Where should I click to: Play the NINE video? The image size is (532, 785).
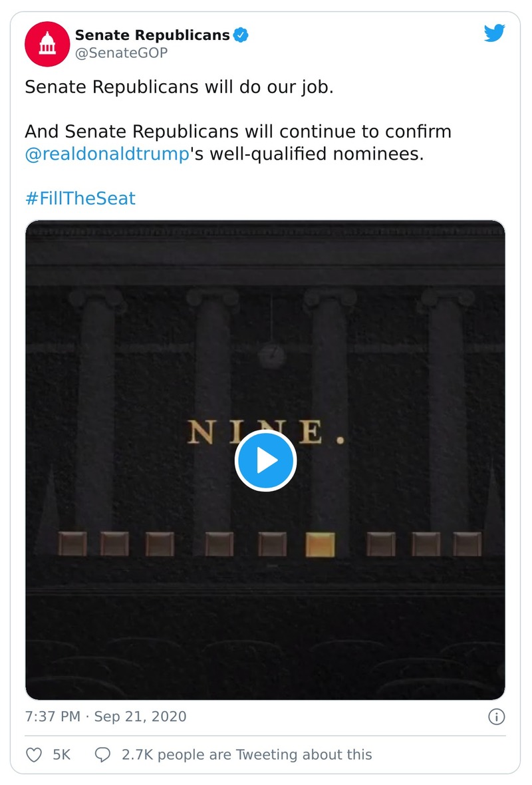(266, 460)
